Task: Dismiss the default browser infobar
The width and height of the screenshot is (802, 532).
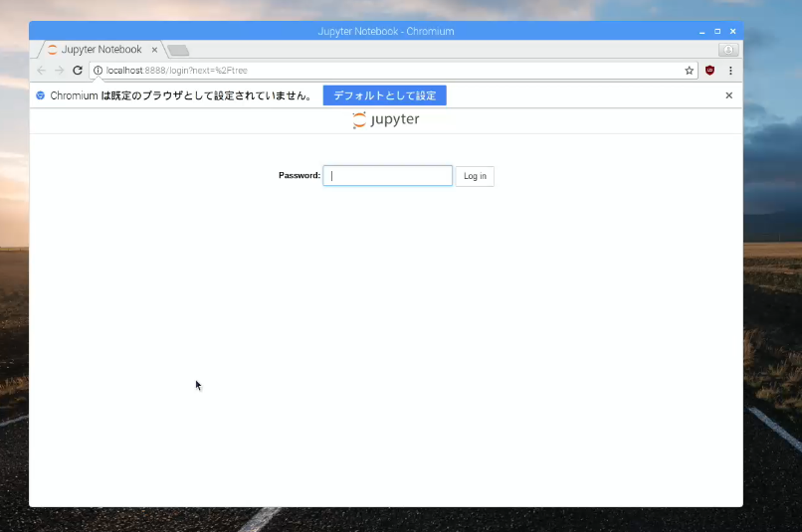Action: click(x=728, y=95)
